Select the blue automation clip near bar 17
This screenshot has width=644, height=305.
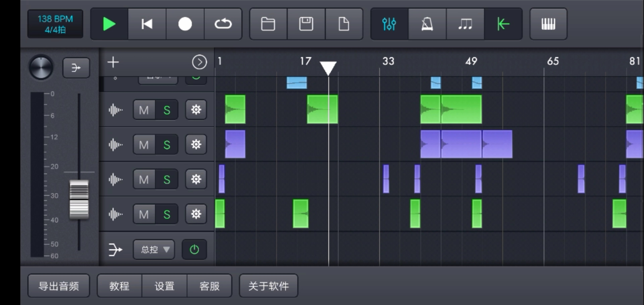click(x=297, y=83)
